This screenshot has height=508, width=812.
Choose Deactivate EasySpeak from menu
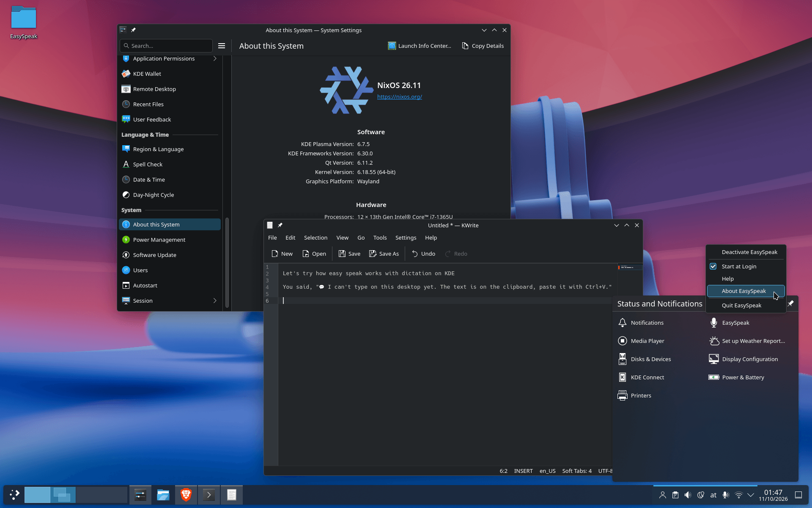[746, 252]
